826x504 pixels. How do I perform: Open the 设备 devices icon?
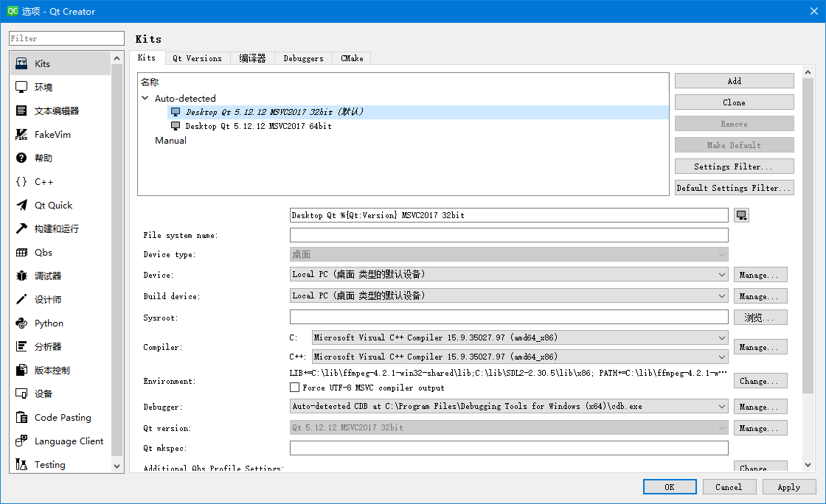coord(21,393)
